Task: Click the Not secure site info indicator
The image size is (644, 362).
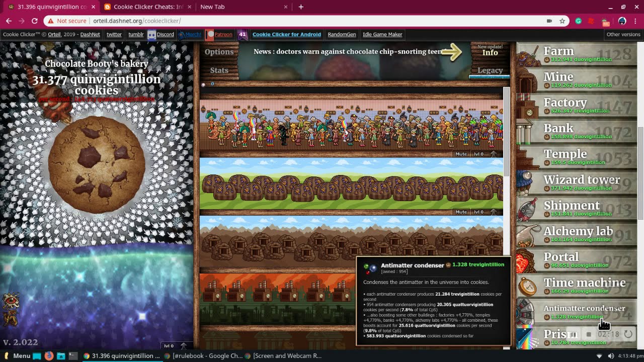Action: [67, 21]
